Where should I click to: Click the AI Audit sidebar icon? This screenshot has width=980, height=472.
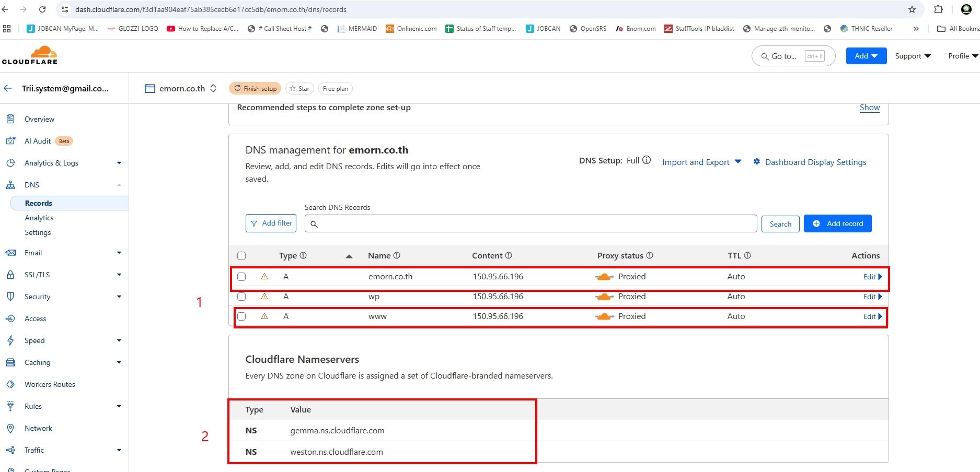point(10,141)
